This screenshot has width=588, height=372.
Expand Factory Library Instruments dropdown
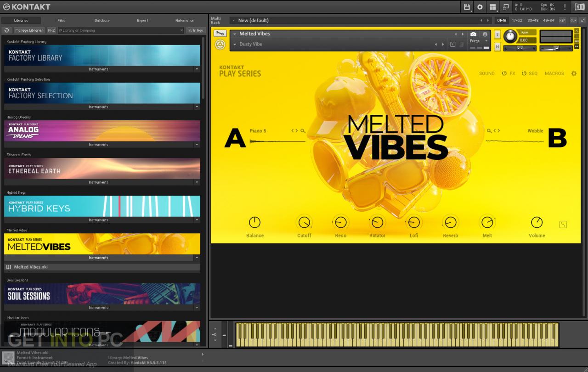coord(197,69)
